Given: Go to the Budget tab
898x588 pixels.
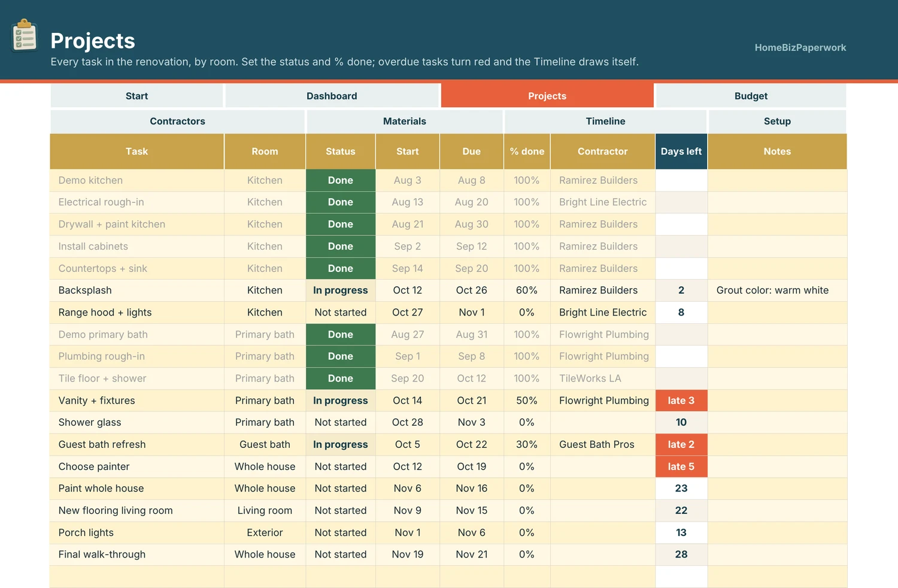Looking at the screenshot, I should [751, 96].
